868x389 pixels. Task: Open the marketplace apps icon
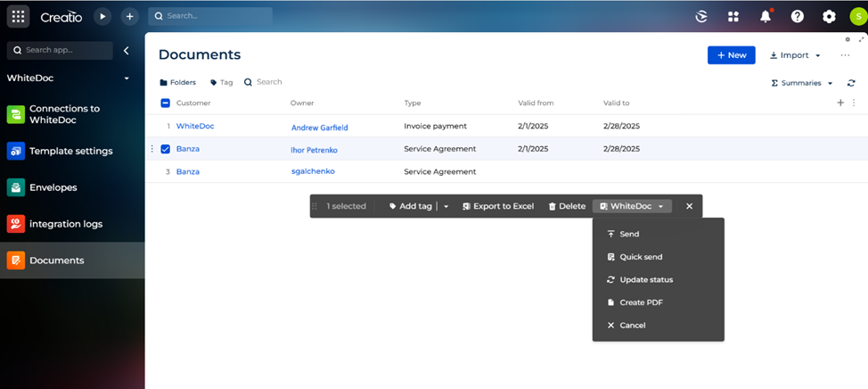pyautogui.click(x=733, y=17)
